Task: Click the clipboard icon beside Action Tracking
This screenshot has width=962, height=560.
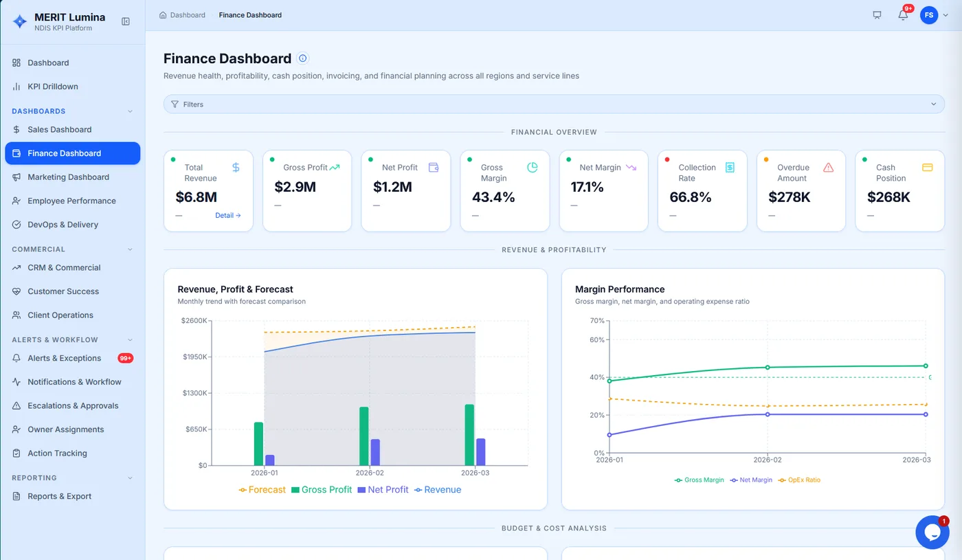Action: pyautogui.click(x=16, y=453)
